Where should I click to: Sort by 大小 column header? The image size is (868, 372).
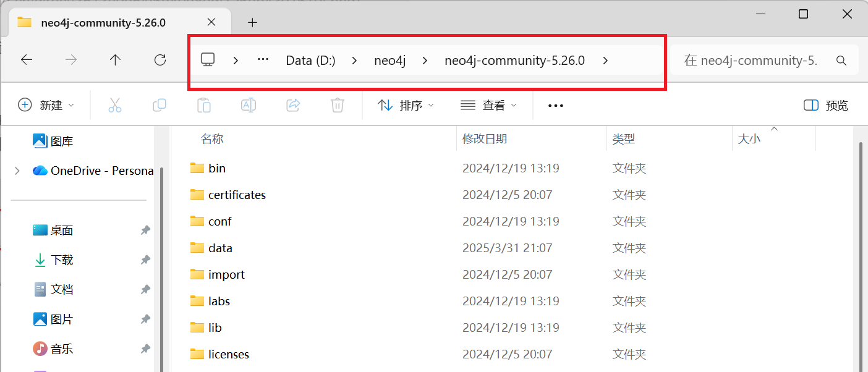click(749, 139)
